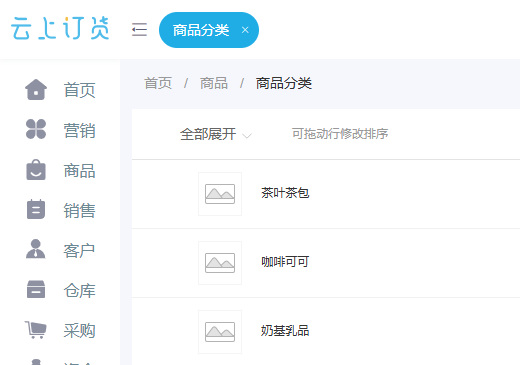
Task: Open the 销售 sidebar menu
Action: (x=79, y=211)
